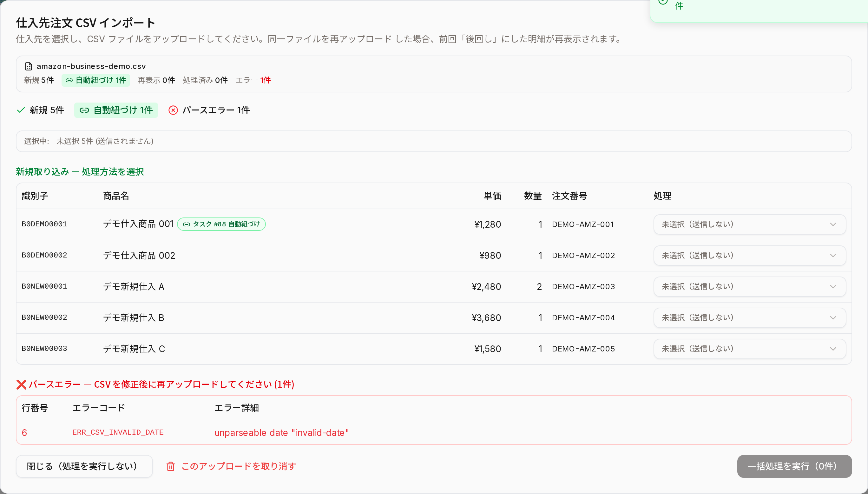This screenshot has height=494, width=868.
Task: Open the 処理 dropdown for B0NEW00002
Action: pos(750,318)
